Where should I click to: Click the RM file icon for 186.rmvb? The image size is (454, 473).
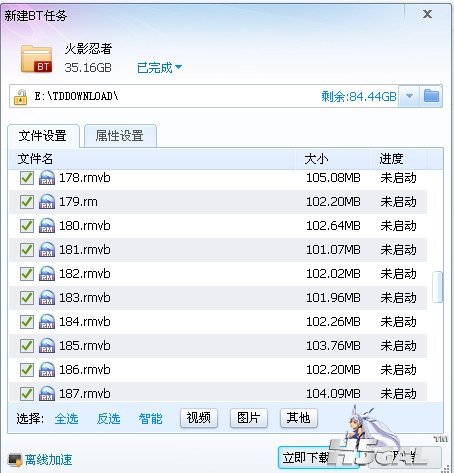47,370
